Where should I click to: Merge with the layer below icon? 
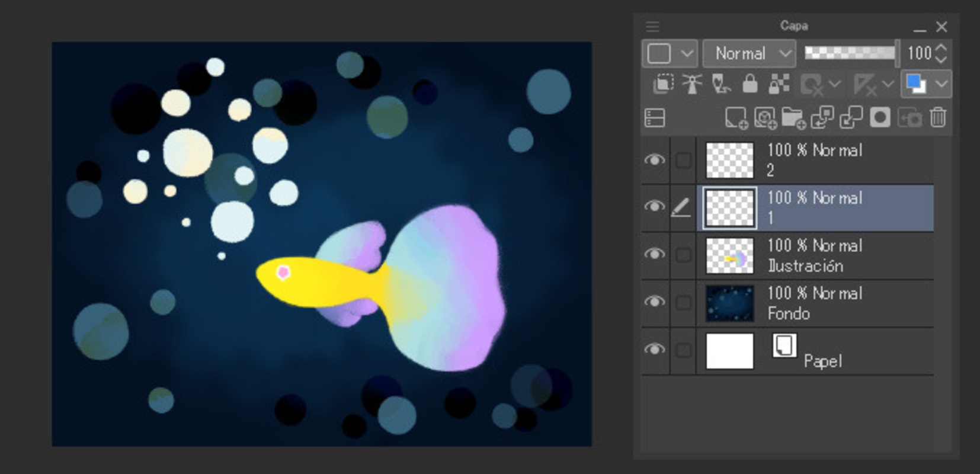coord(851,118)
